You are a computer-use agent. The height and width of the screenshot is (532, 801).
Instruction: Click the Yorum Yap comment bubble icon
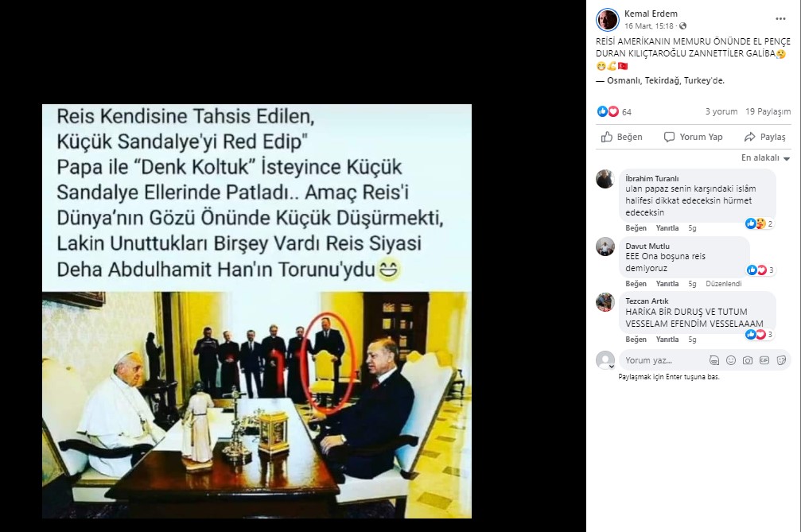pos(669,137)
